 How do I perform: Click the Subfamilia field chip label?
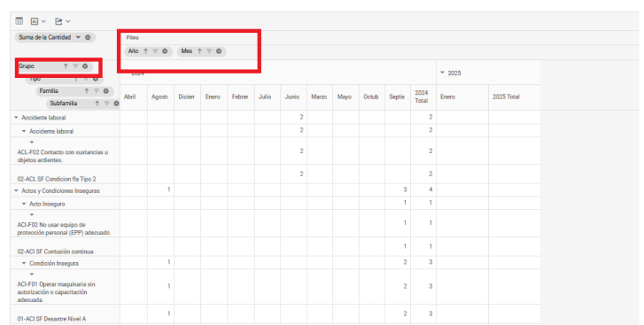[x=63, y=104]
